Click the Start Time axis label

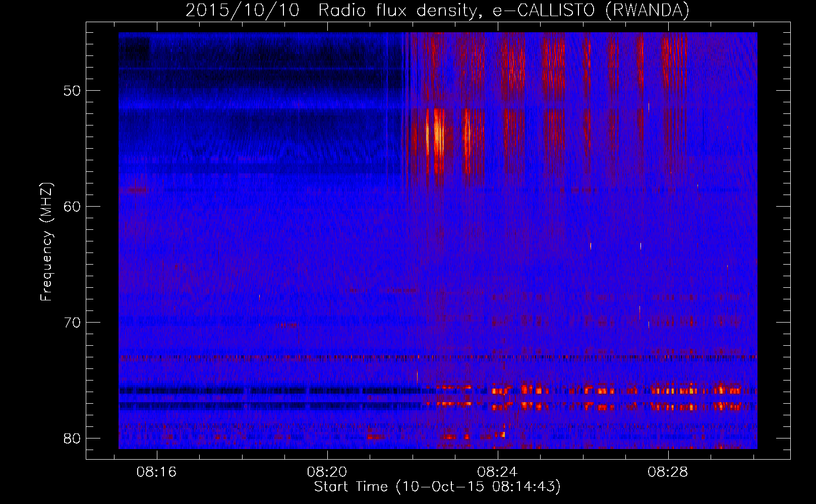(x=437, y=487)
